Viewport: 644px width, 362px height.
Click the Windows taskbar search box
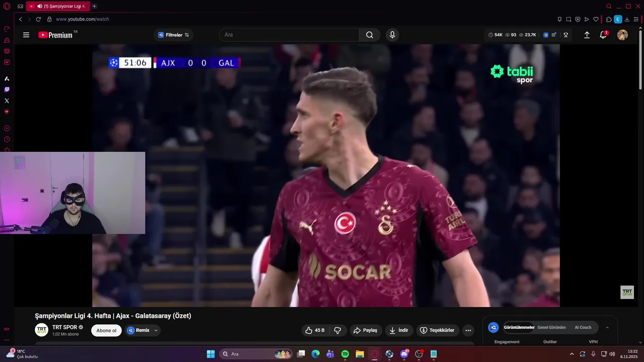257,354
